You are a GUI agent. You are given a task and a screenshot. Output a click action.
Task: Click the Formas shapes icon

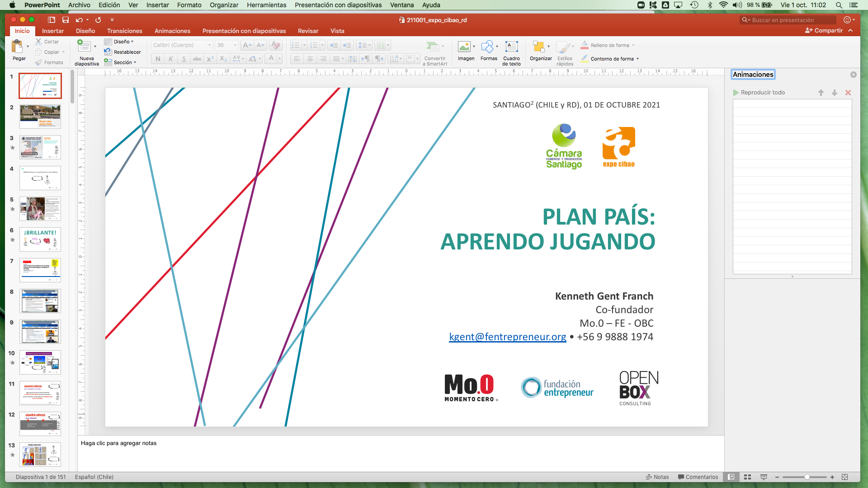[487, 47]
